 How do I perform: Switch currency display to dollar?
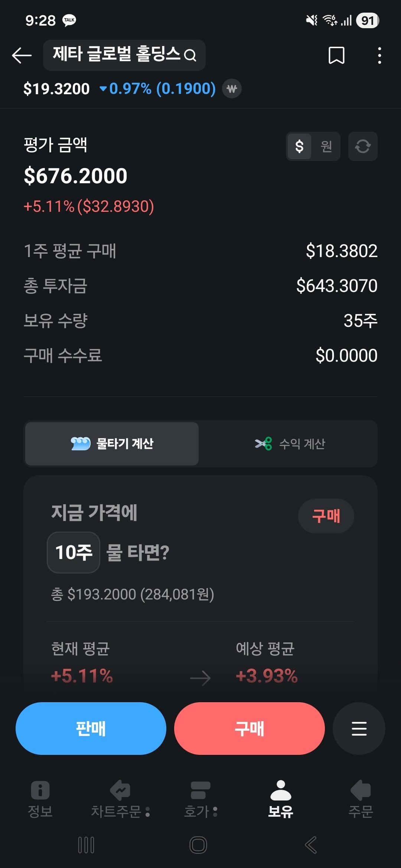click(x=299, y=146)
